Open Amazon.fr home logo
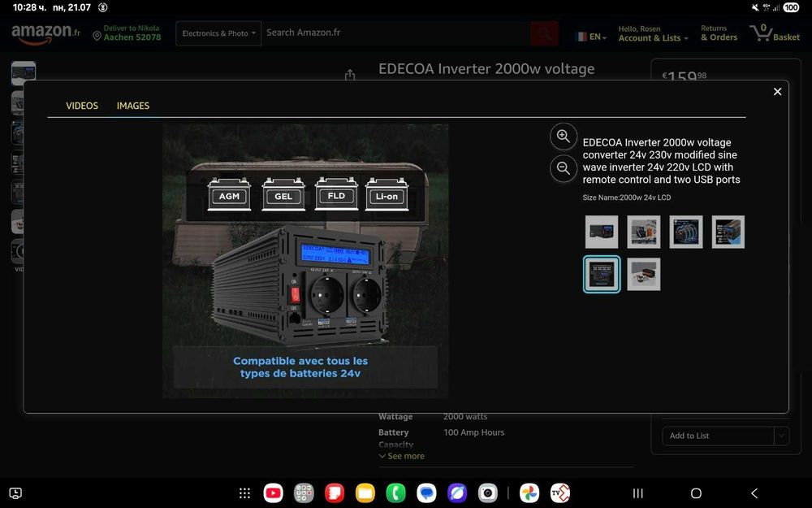The width and height of the screenshot is (812, 508). [x=45, y=33]
